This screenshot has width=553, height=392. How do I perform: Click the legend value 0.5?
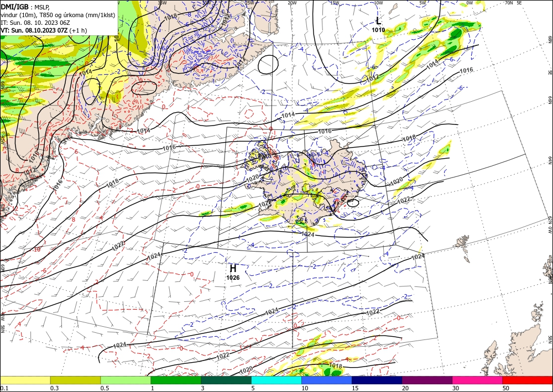point(104,388)
